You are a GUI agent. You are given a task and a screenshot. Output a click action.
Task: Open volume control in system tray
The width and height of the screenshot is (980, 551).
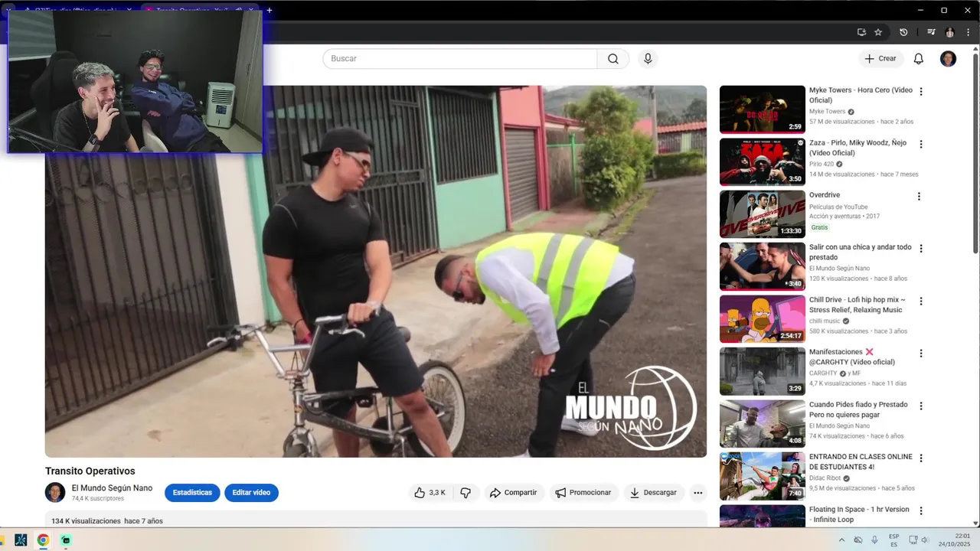point(925,540)
